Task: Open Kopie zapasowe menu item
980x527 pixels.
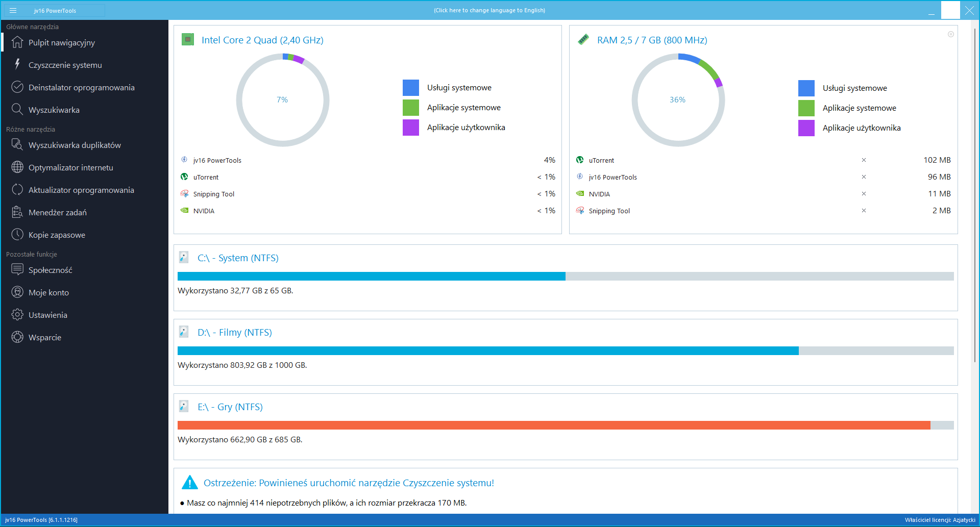Action: (85, 235)
